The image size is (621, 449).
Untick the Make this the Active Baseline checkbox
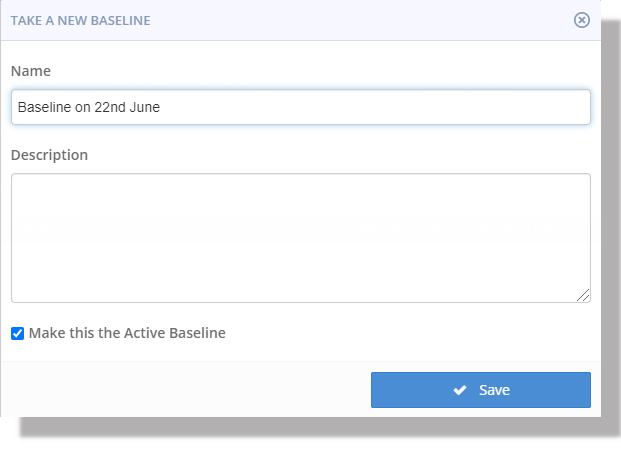click(x=17, y=333)
